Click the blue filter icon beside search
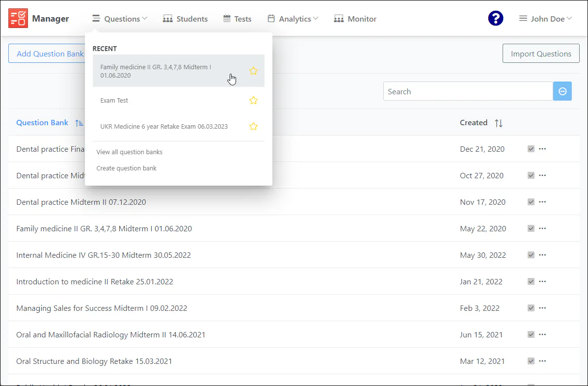 click(x=562, y=91)
